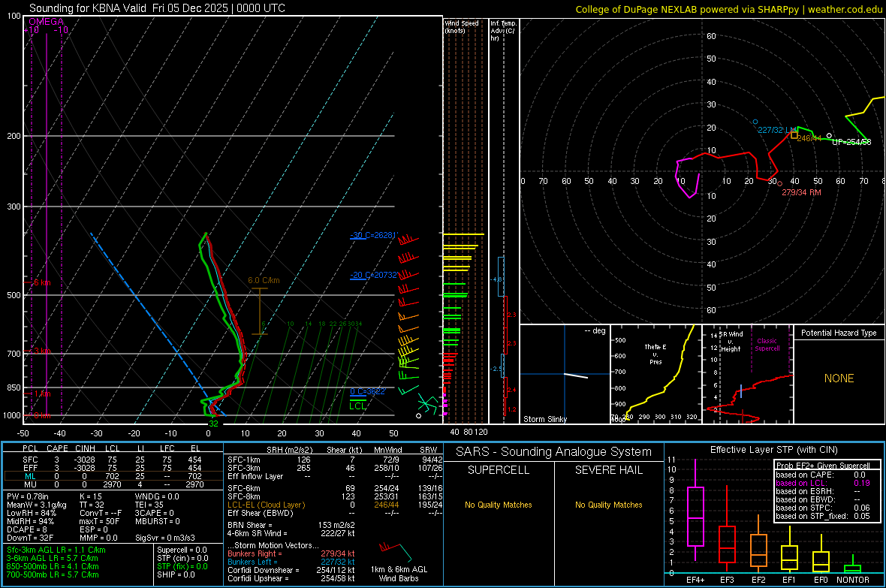
Task: Click the orange EF2 box plot
Action: [758, 550]
